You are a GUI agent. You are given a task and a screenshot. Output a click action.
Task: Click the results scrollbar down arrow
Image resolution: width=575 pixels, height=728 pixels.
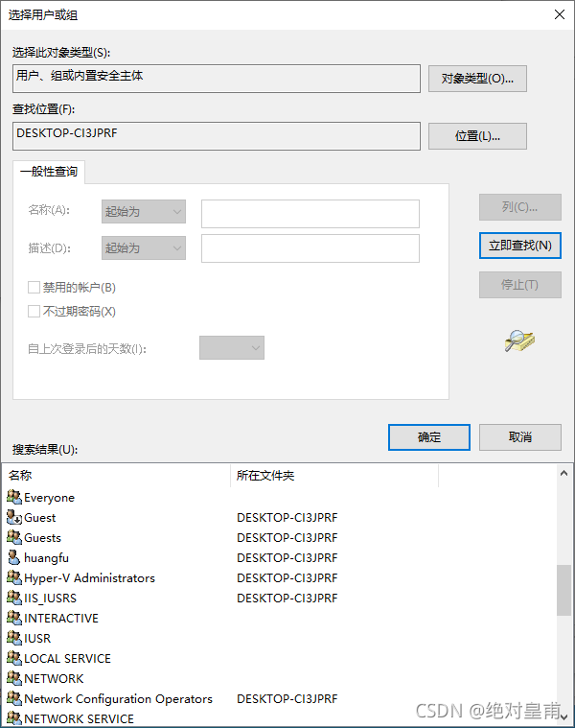[x=563, y=717]
